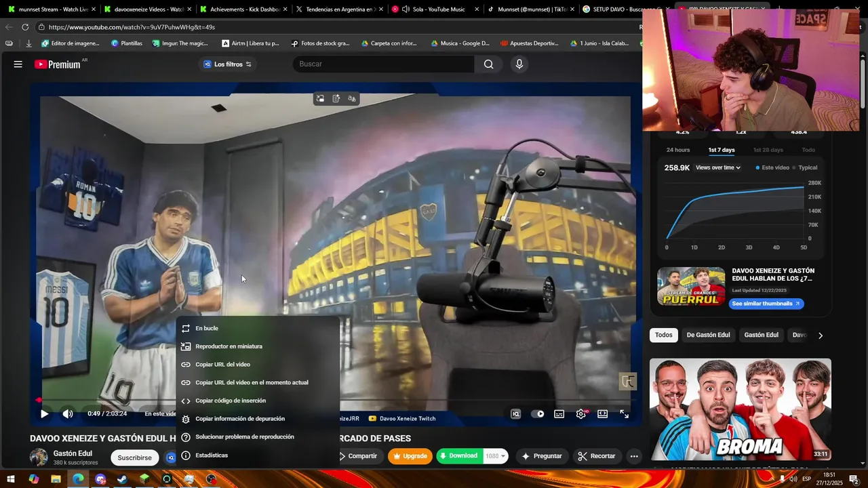Screen dimensions: 868x488
Task: Click the IQ badge beside Suscribirse
Action: click(x=171, y=457)
